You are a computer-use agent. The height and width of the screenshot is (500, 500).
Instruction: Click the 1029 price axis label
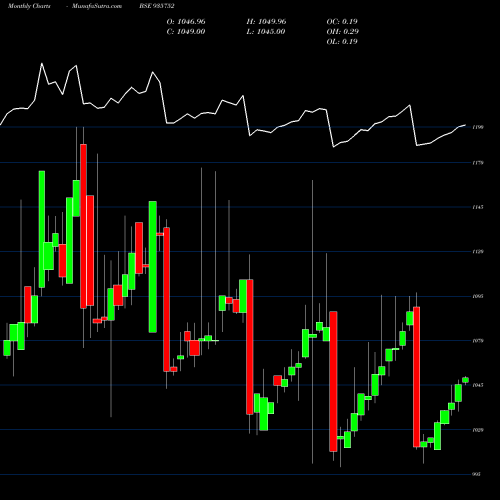point(478,430)
